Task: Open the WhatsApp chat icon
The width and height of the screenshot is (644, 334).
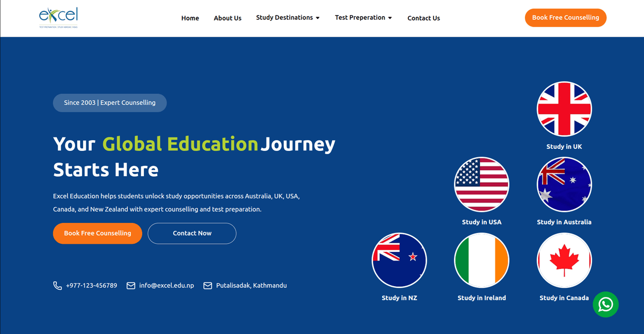Action: (605, 304)
